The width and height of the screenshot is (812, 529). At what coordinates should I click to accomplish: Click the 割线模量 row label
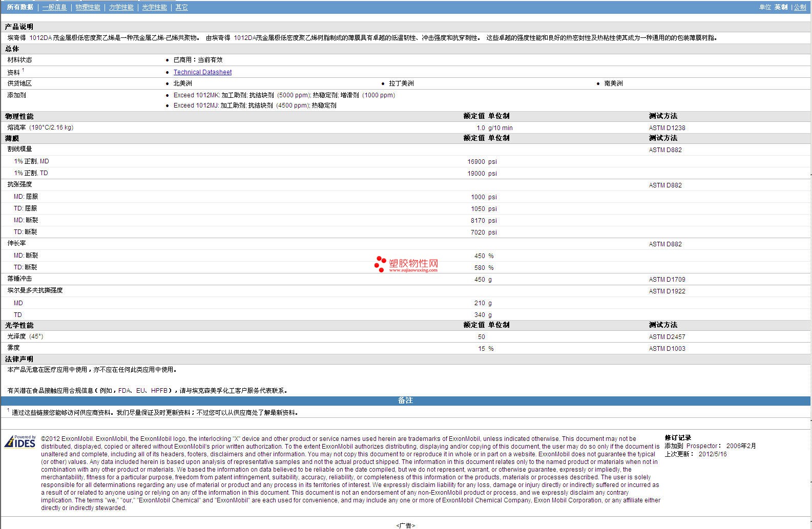[x=19, y=149]
